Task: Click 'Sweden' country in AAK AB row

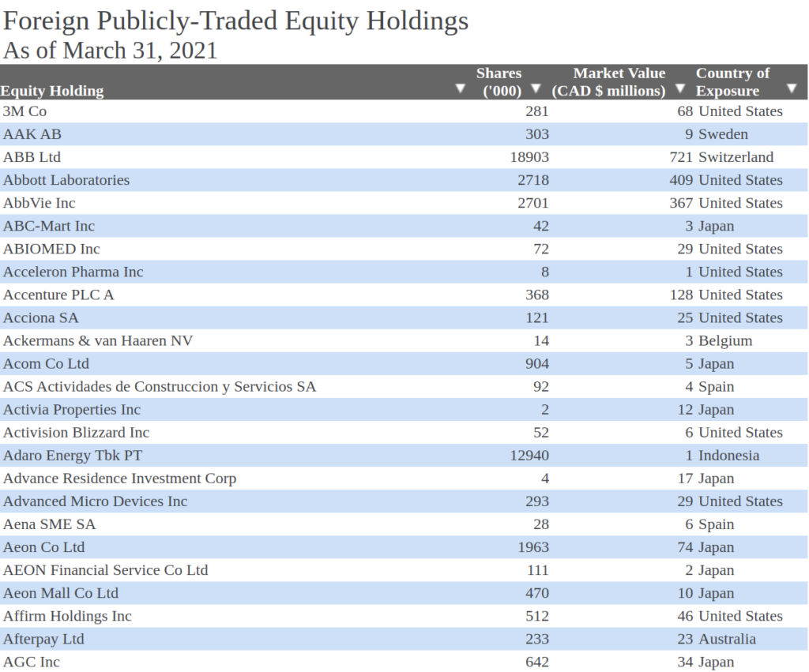Action: tap(723, 134)
